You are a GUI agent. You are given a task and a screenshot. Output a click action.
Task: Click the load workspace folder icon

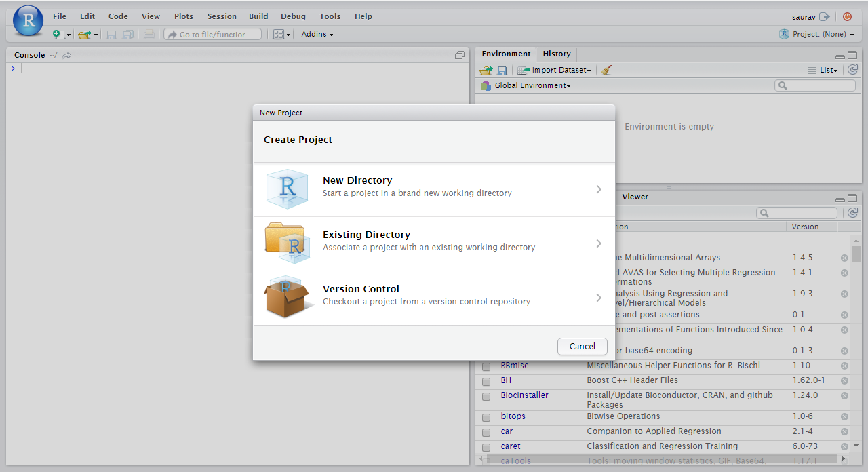click(486, 70)
